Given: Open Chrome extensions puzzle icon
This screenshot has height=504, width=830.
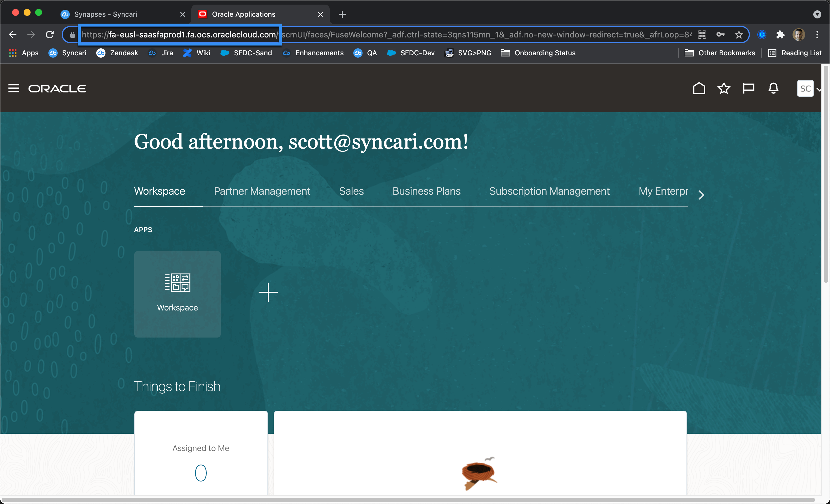Looking at the screenshot, I should 780,35.
